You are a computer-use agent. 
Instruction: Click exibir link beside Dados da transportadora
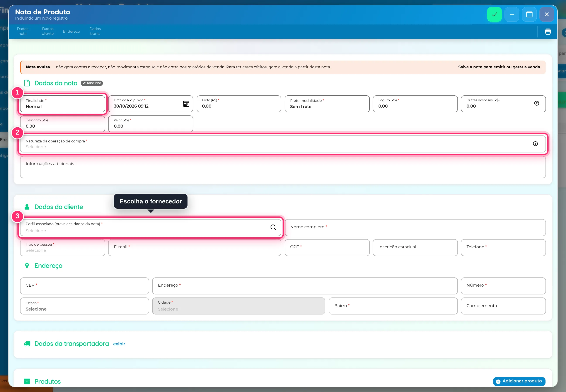(x=119, y=344)
